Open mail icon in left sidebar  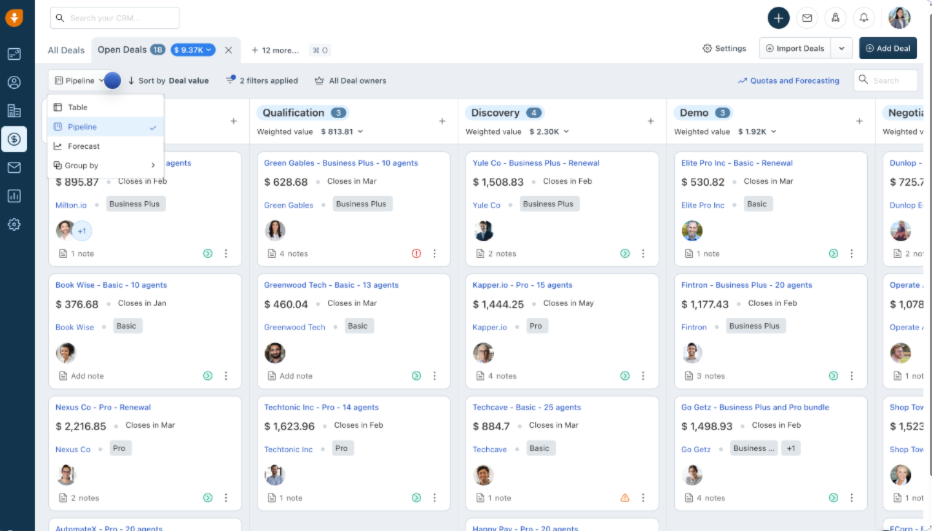coord(14,168)
